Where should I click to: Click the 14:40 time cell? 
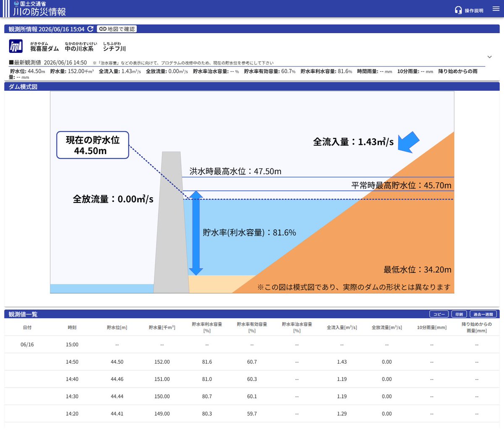(72, 379)
